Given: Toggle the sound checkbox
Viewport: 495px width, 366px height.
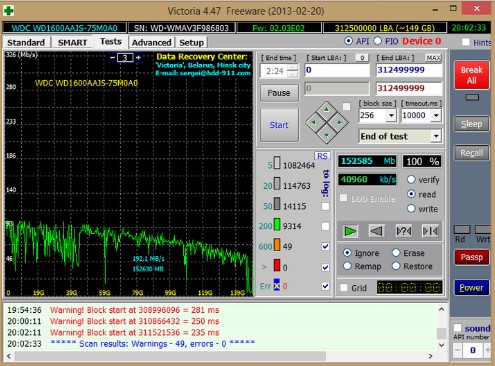Looking at the screenshot, I should 458,328.
